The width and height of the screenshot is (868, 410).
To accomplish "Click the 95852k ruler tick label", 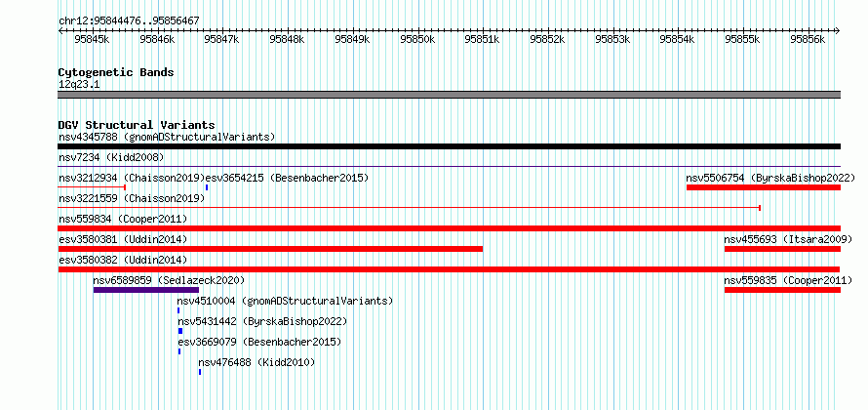I will click(547, 39).
